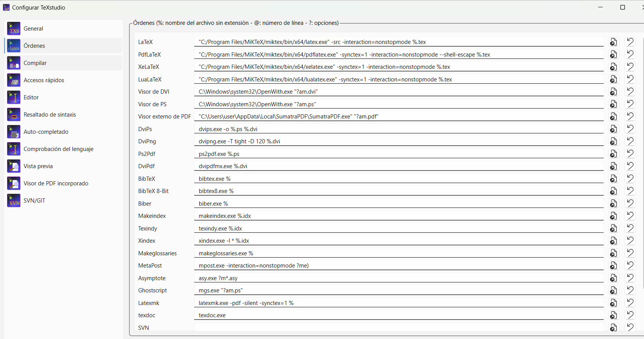Browse for the DviPng executable

[613, 141]
